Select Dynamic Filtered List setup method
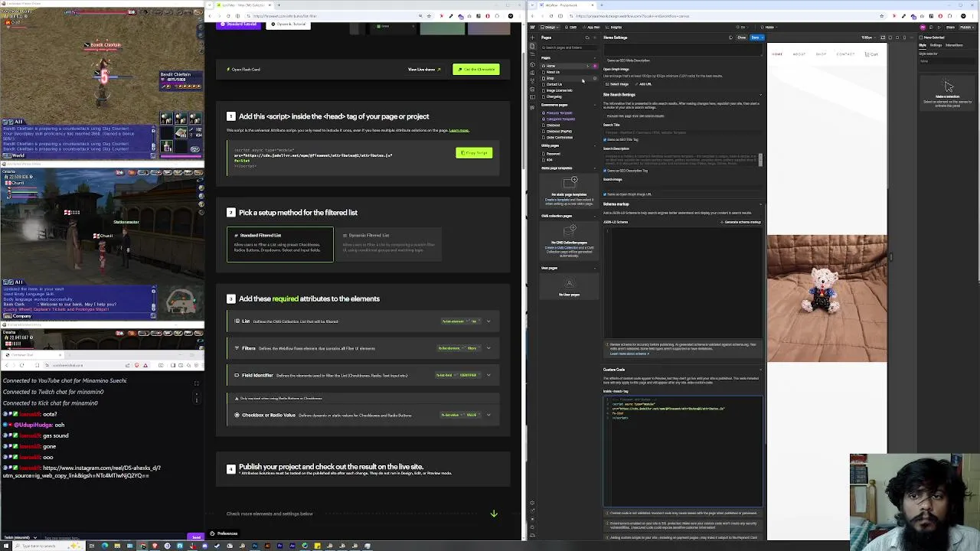980x551 pixels. (389, 244)
